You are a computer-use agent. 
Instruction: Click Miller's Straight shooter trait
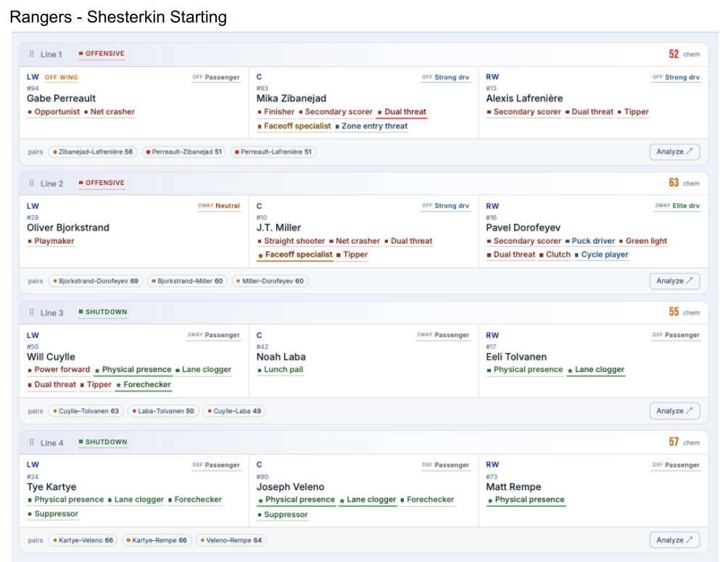pyautogui.click(x=291, y=241)
